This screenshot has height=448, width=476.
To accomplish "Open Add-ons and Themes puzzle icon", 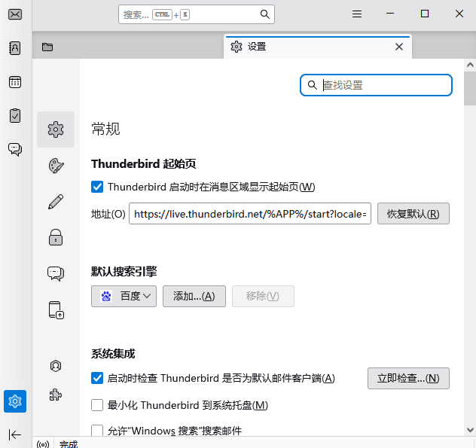I will pyautogui.click(x=56, y=395).
